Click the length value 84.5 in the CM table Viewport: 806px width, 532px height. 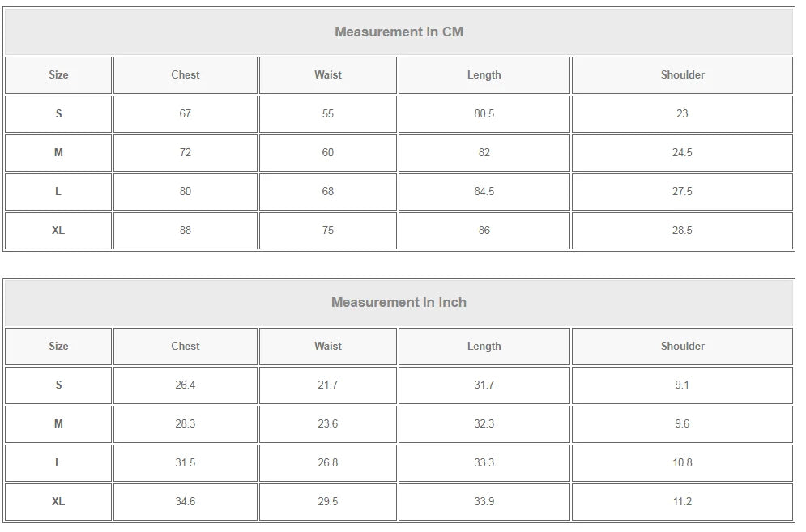(x=484, y=192)
